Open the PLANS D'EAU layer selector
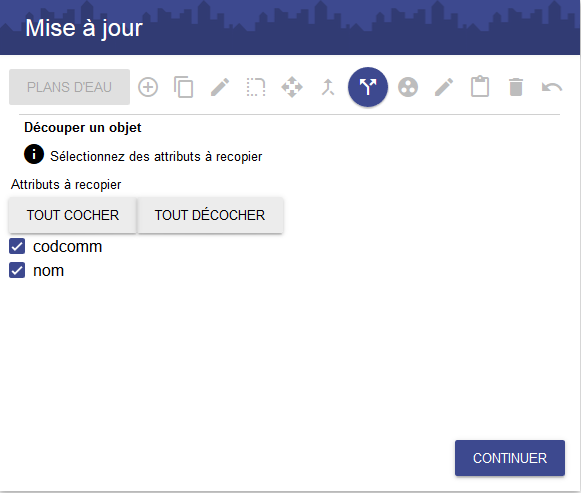The width and height of the screenshot is (581, 493). click(69, 87)
